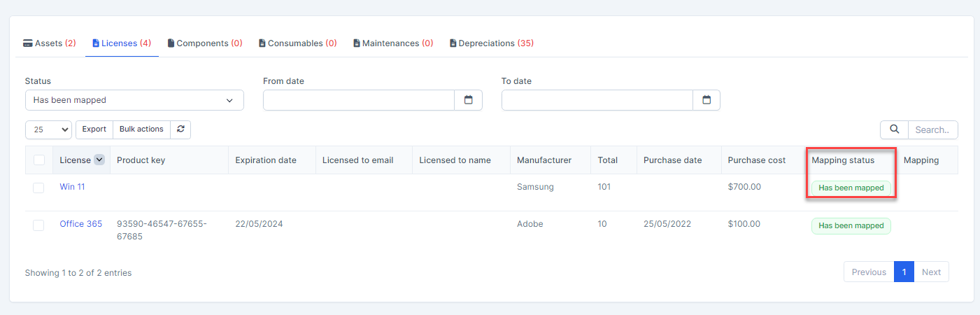Viewport: 980px width, 315px height.
Task: Click the Export button
Action: coord(94,129)
